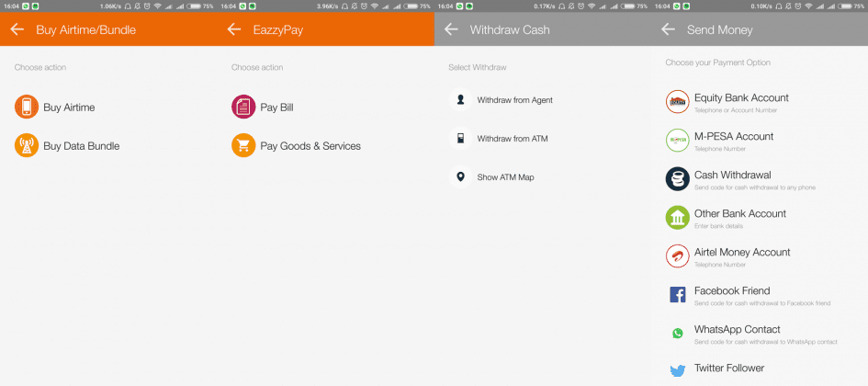The width and height of the screenshot is (868, 386).
Task: Open Show ATM Map
Action: click(505, 177)
